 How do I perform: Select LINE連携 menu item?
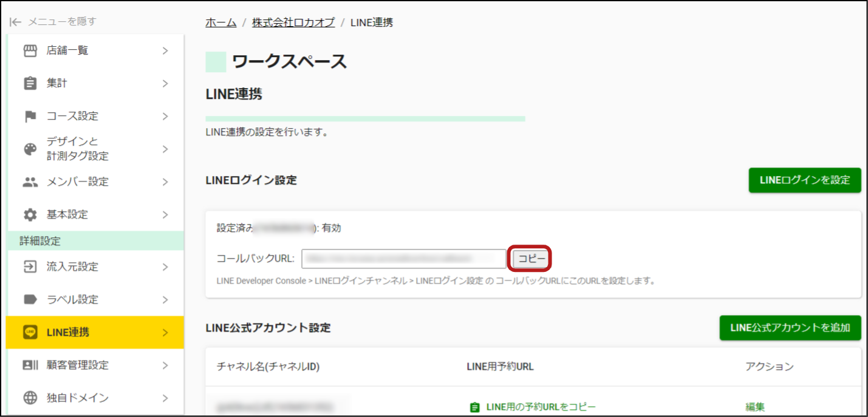point(95,332)
